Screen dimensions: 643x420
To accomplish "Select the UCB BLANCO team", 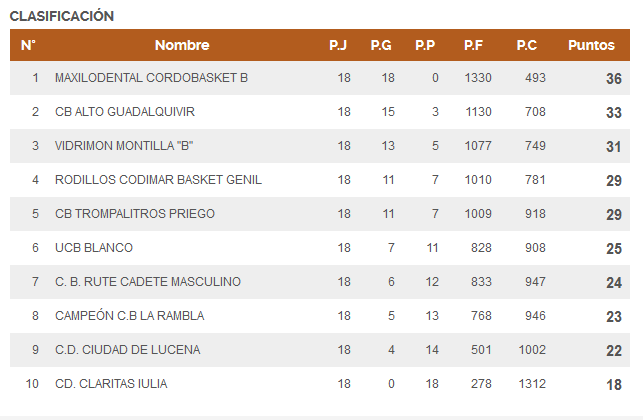I will tap(94, 248).
